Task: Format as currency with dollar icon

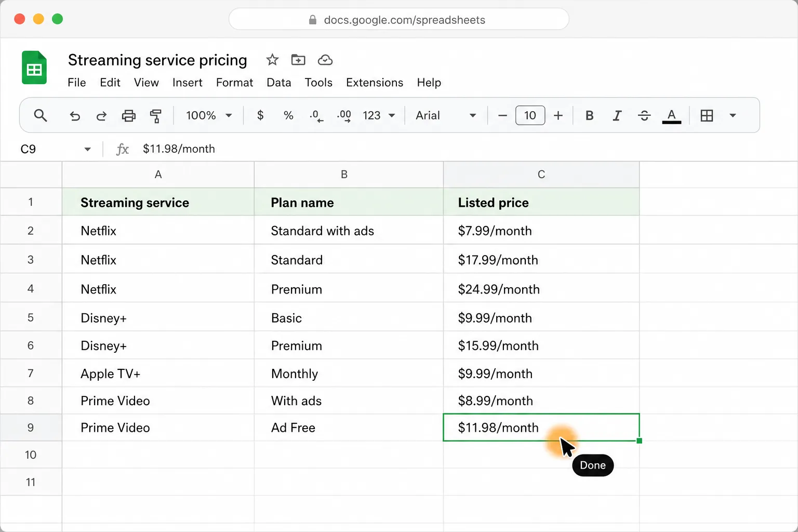Action: click(x=260, y=115)
